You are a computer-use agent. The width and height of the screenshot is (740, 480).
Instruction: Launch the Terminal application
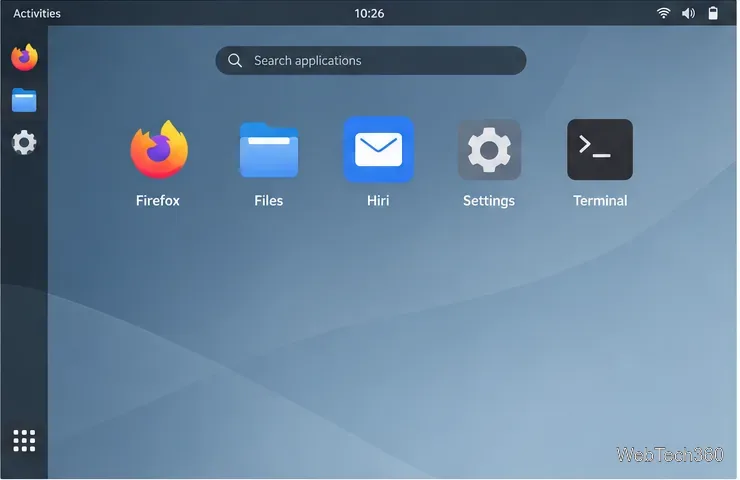[x=600, y=150]
